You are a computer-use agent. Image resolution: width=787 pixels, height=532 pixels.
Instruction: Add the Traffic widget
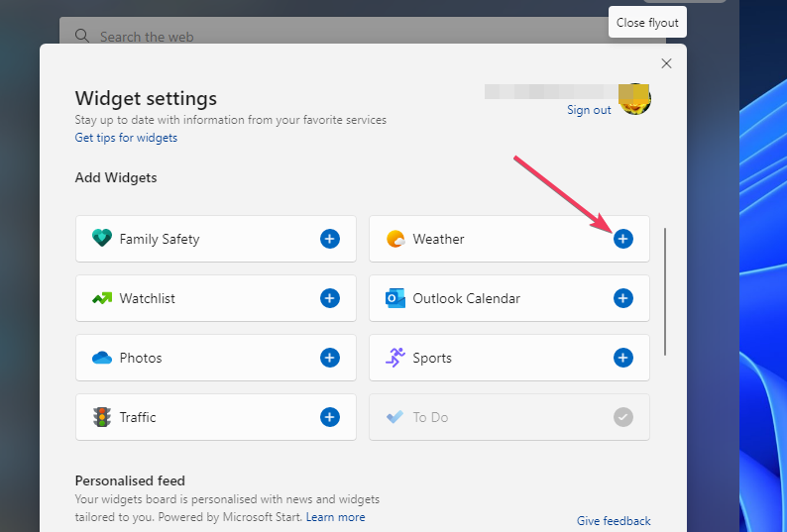(330, 417)
